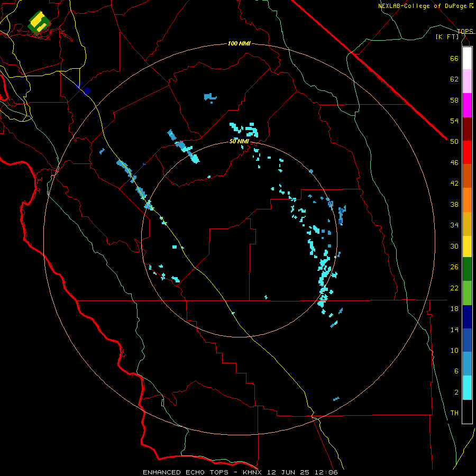Select the light green legend swatch

pos(467,293)
